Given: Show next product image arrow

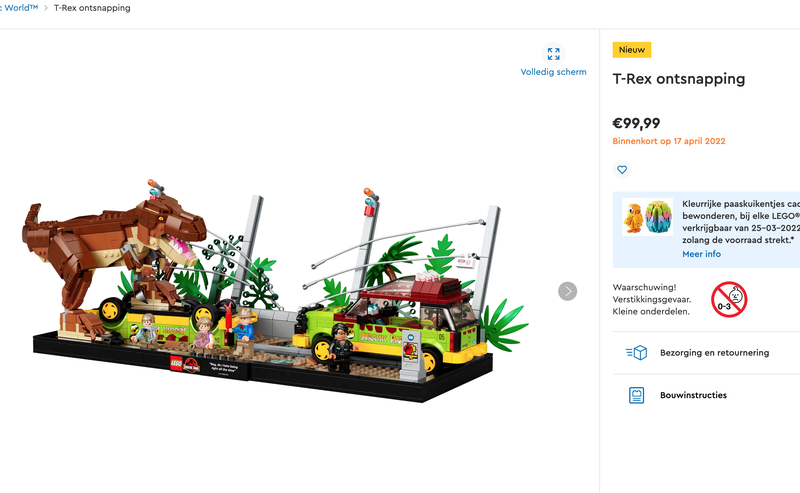Looking at the screenshot, I should click(x=567, y=291).
